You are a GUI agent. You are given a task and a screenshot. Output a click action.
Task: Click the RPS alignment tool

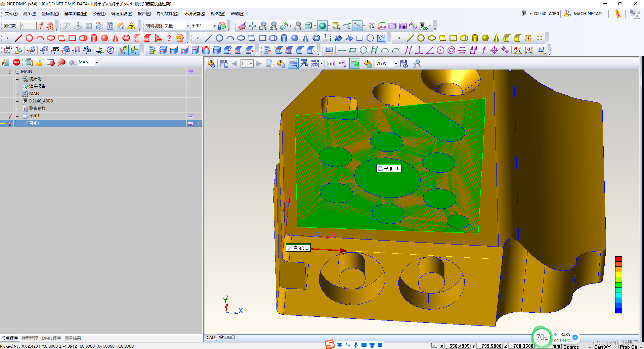click(x=55, y=50)
